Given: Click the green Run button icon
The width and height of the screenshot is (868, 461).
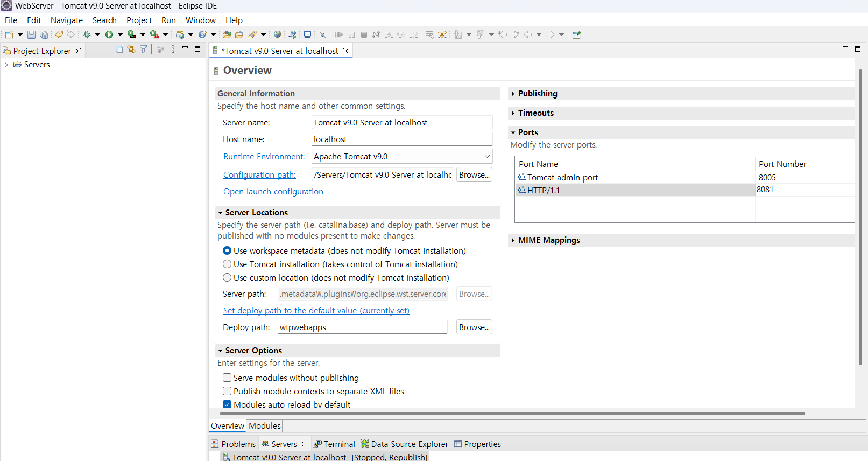Looking at the screenshot, I should pyautogui.click(x=109, y=34).
